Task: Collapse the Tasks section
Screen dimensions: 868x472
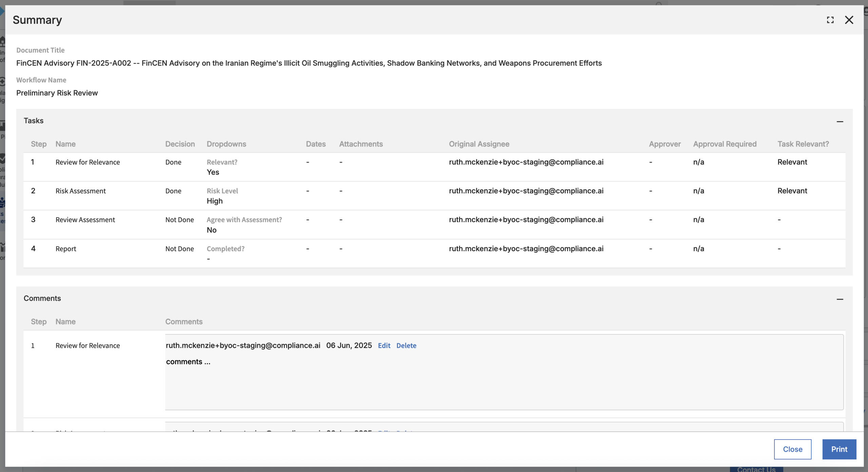Action: point(840,121)
